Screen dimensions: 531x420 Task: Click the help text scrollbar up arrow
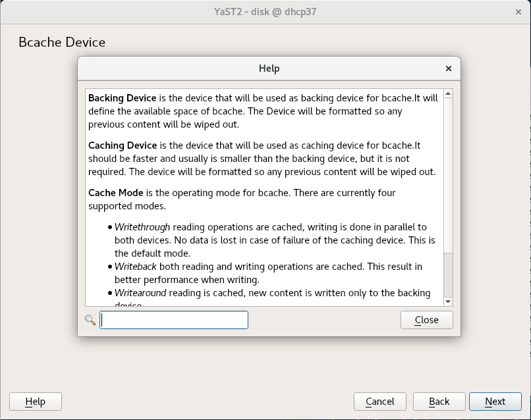448,93
